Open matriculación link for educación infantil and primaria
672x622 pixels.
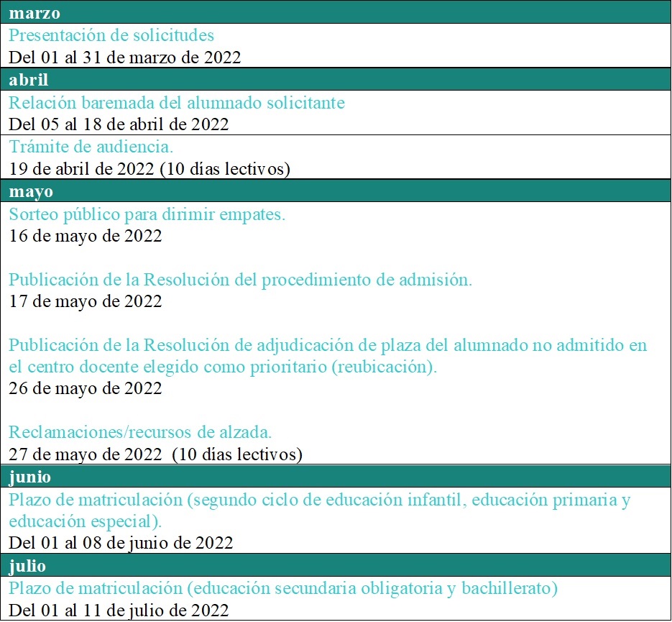pos(319,500)
